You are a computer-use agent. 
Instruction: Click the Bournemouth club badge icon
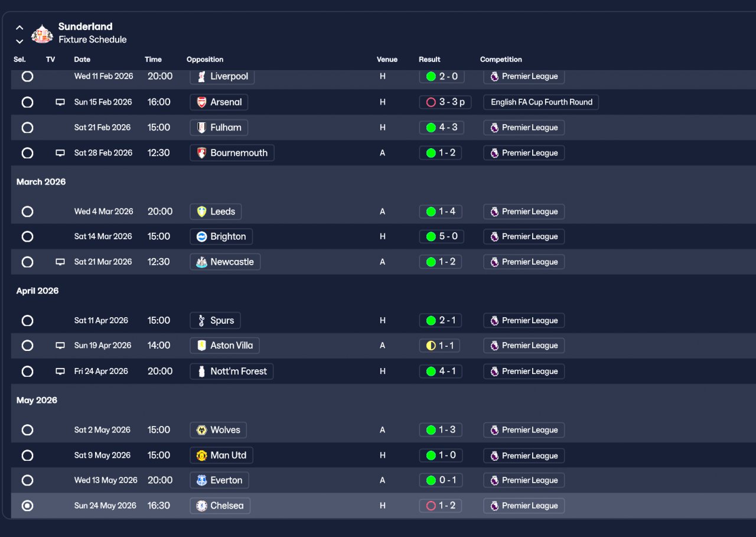pyautogui.click(x=201, y=153)
